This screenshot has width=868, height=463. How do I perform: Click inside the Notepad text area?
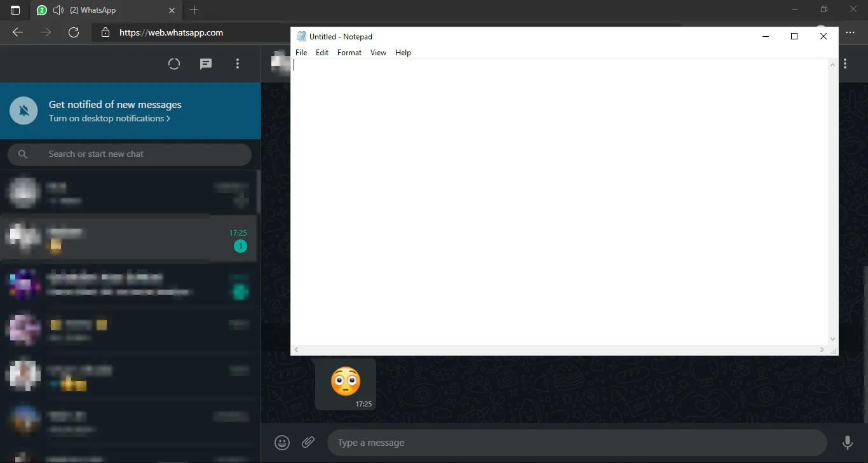pyautogui.click(x=559, y=202)
